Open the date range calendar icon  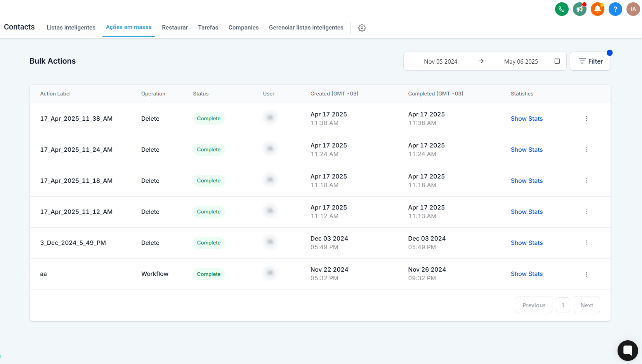point(557,61)
